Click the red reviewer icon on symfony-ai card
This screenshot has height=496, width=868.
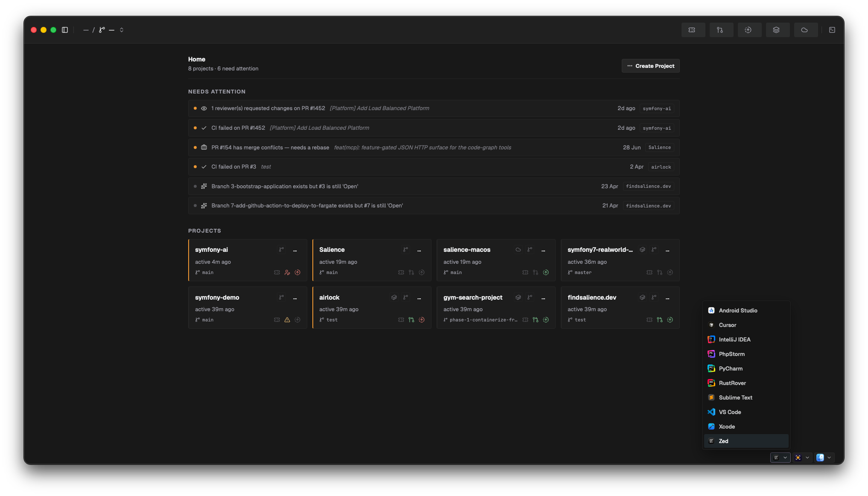click(x=287, y=272)
